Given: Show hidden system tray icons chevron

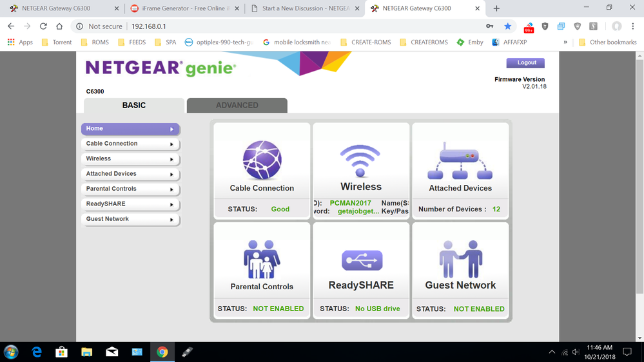Looking at the screenshot, I should coord(552,352).
